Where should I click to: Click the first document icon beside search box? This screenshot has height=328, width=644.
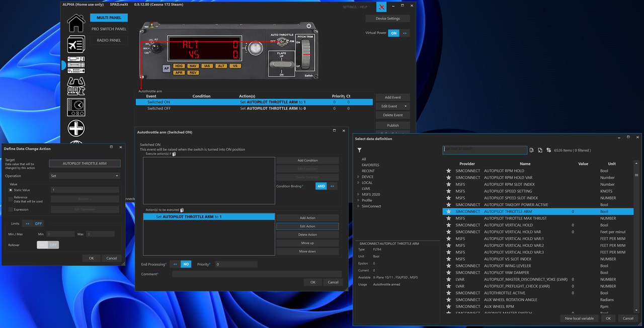coord(532,150)
